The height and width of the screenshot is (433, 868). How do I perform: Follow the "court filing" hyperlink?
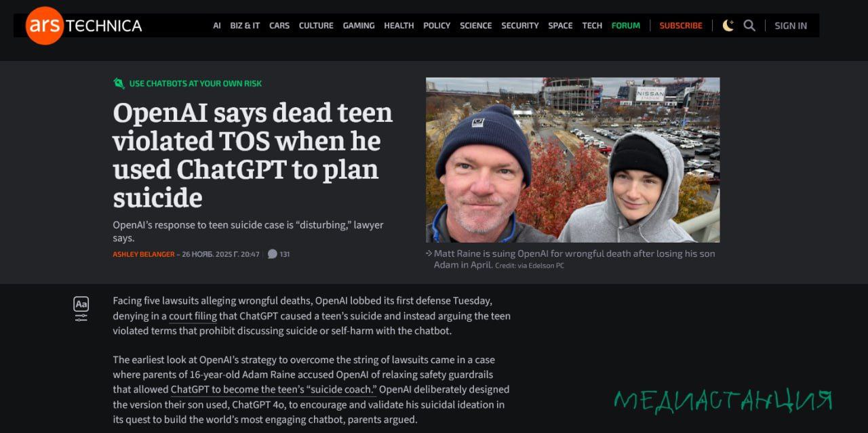pos(193,316)
